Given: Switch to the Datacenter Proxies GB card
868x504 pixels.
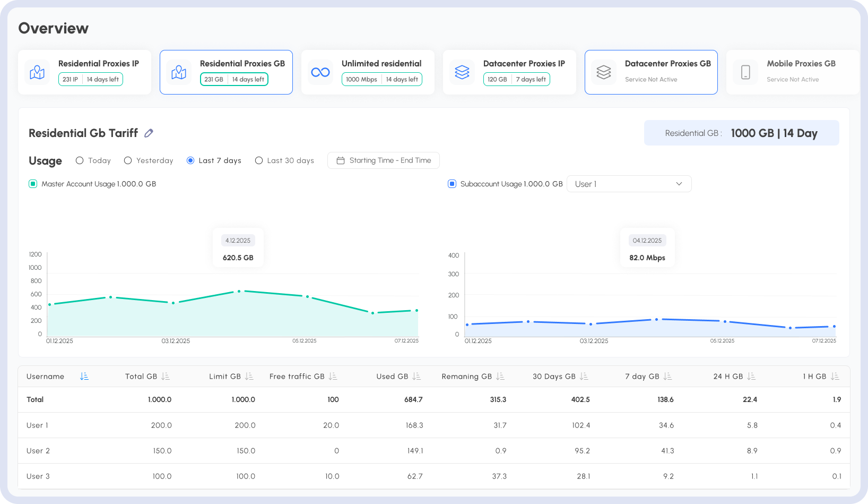Looking at the screenshot, I should coord(651,72).
